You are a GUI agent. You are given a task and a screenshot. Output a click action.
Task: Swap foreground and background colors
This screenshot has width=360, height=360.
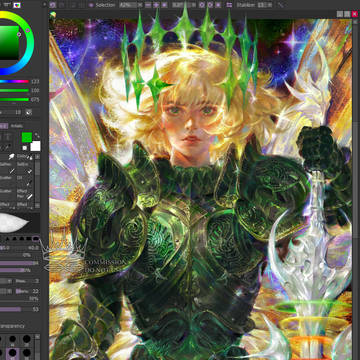(x=37, y=136)
